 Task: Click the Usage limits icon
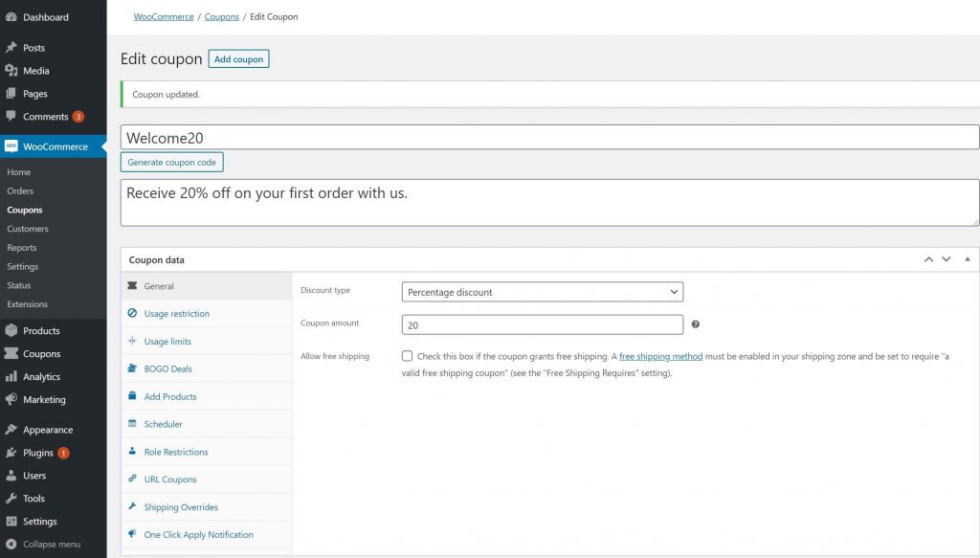132,341
